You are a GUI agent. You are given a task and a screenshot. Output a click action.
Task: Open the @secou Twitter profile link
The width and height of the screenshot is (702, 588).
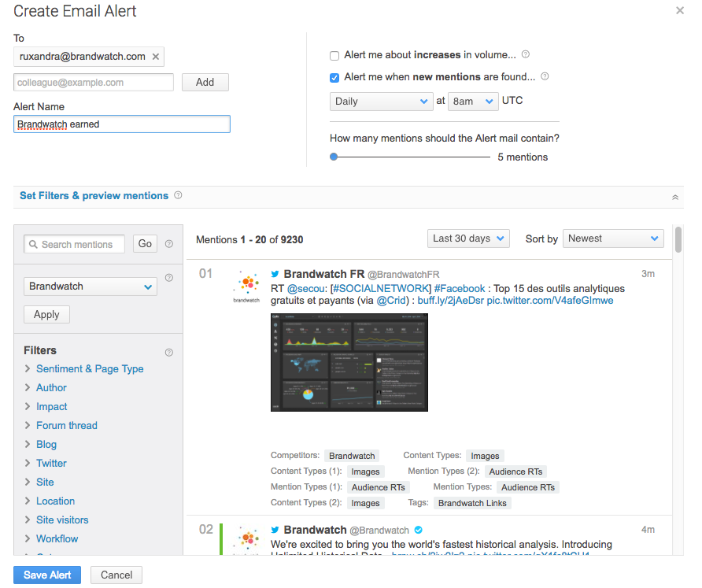coord(304,288)
